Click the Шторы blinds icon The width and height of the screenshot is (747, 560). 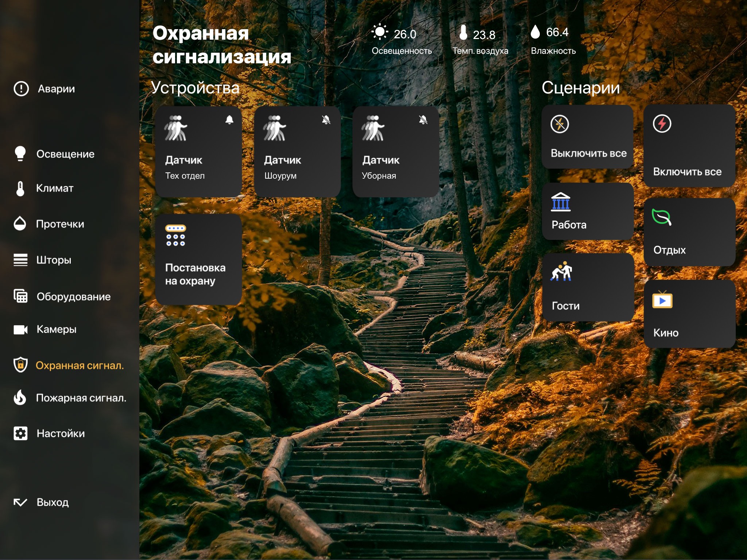20,260
